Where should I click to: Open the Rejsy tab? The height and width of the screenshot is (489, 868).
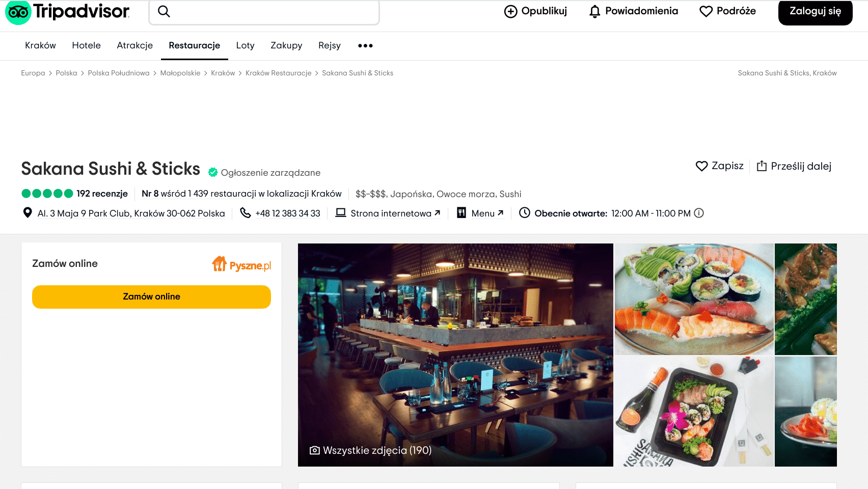(x=329, y=45)
